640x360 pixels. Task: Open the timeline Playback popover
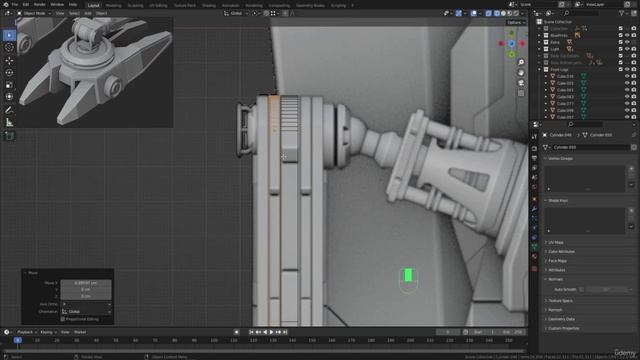27,332
